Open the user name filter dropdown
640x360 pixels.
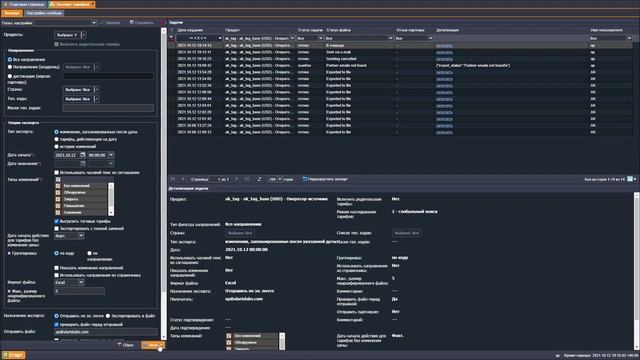[629, 38]
